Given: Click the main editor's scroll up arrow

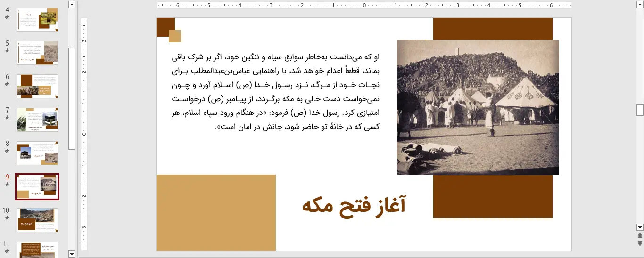Looking at the screenshot, I should pyautogui.click(x=640, y=5).
